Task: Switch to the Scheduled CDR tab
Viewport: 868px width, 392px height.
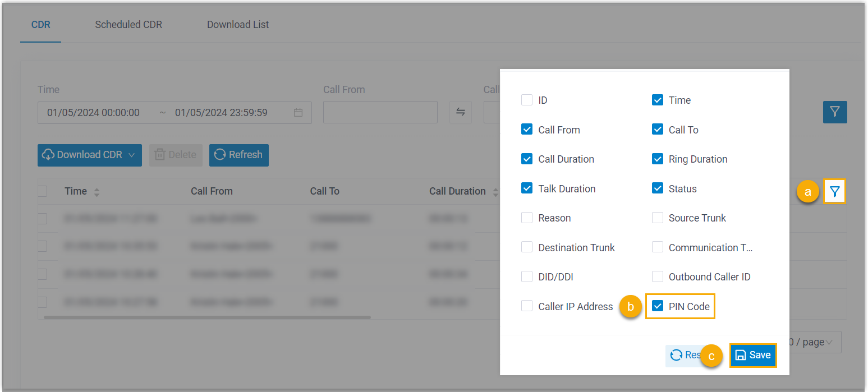Action: (x=128, y=24)
